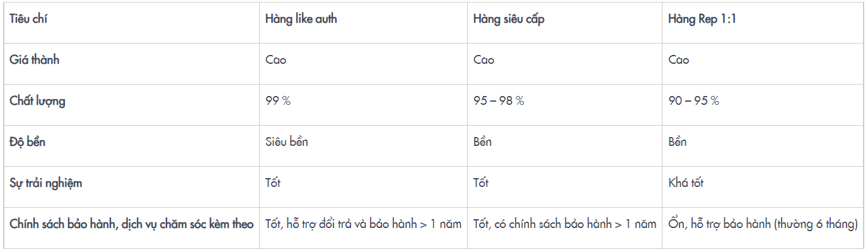
Task: Select the "Hàng Rep 1:1" column header
Action: [702, 19]
